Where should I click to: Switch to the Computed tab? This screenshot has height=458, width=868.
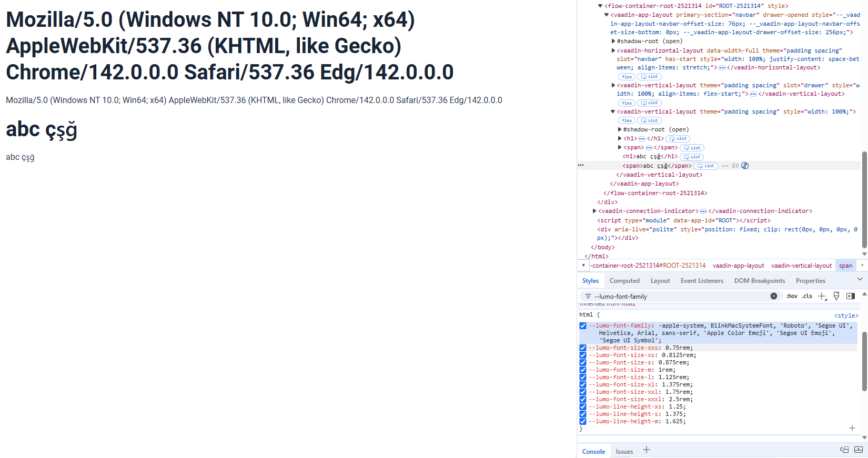click(624, 281)
